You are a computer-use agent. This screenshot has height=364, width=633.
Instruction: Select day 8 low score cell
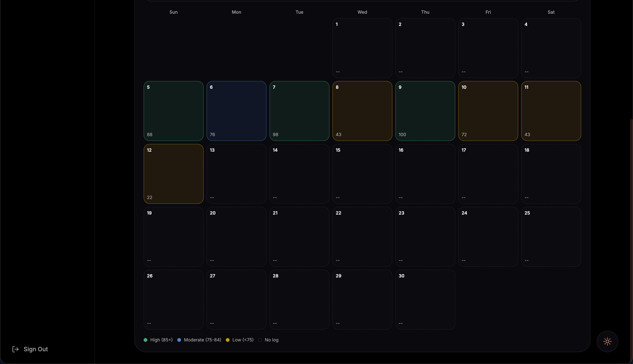362,111
